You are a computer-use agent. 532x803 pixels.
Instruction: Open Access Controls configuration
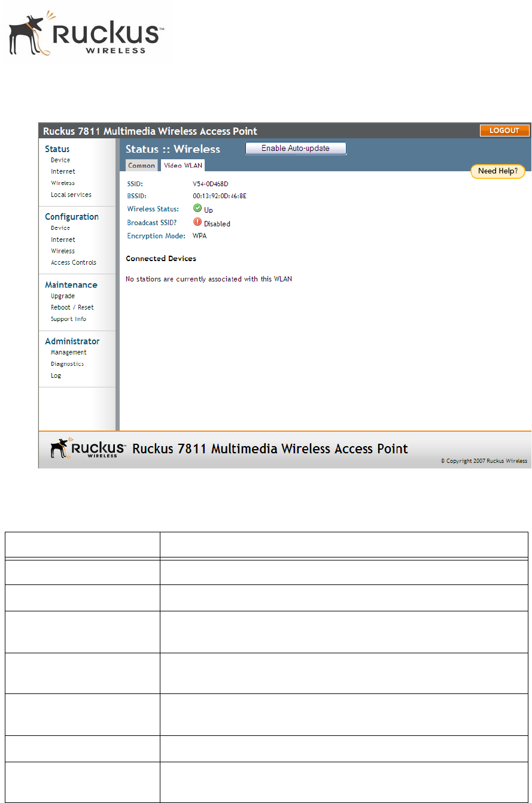[74, 262]
